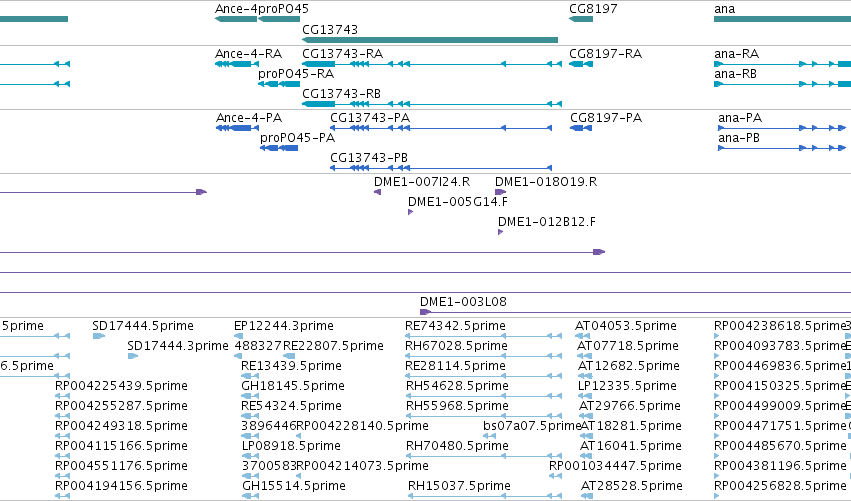Screen dimensions: 851x501
Task: Click the RP004115166.5prime EST label
Action: (122, 446)
